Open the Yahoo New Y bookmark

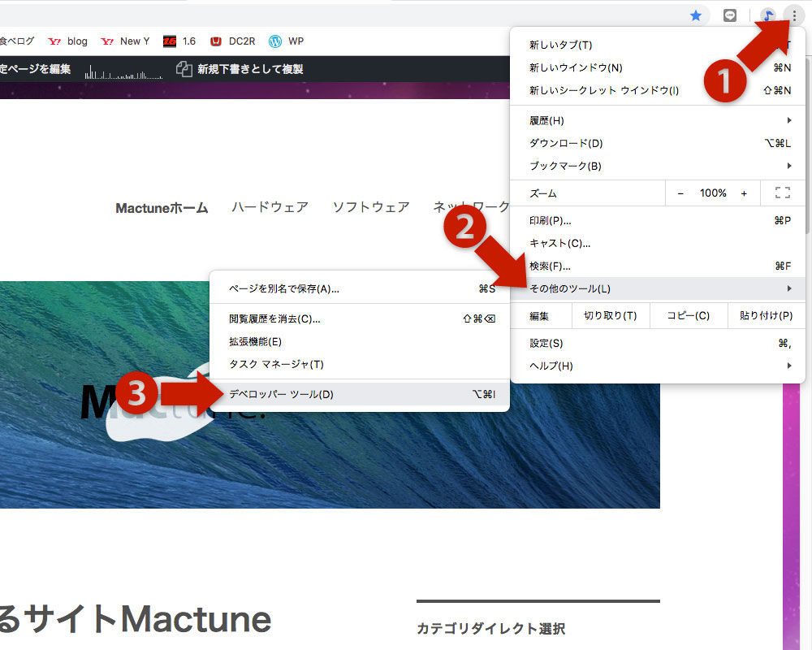point(125,41)
